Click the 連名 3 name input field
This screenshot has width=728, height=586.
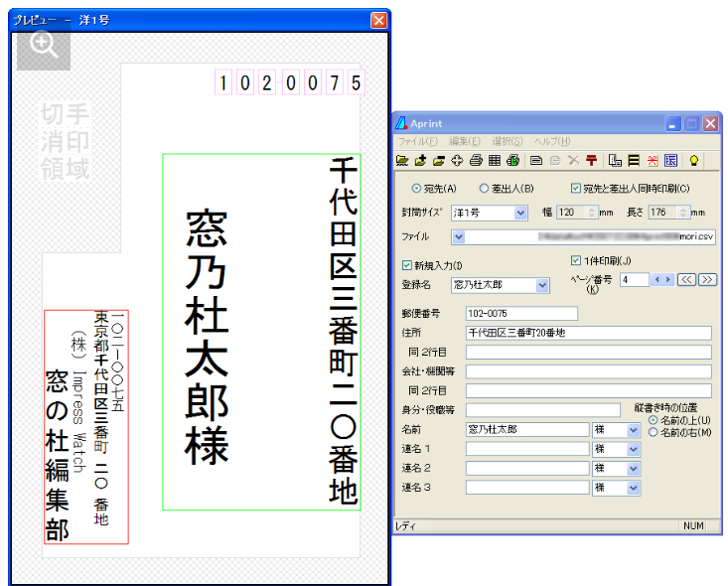pyautogui.click(x=527, y=487)
